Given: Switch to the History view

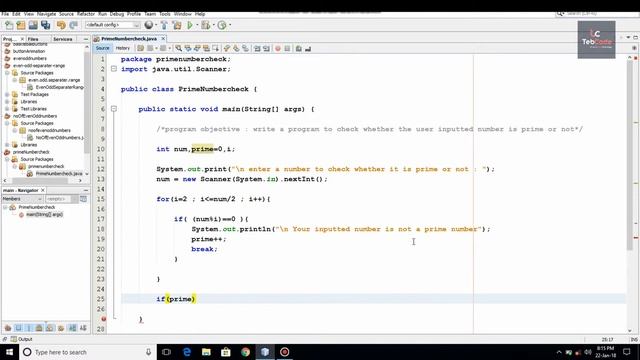Looking at the screenshot, I should point(122,48).
